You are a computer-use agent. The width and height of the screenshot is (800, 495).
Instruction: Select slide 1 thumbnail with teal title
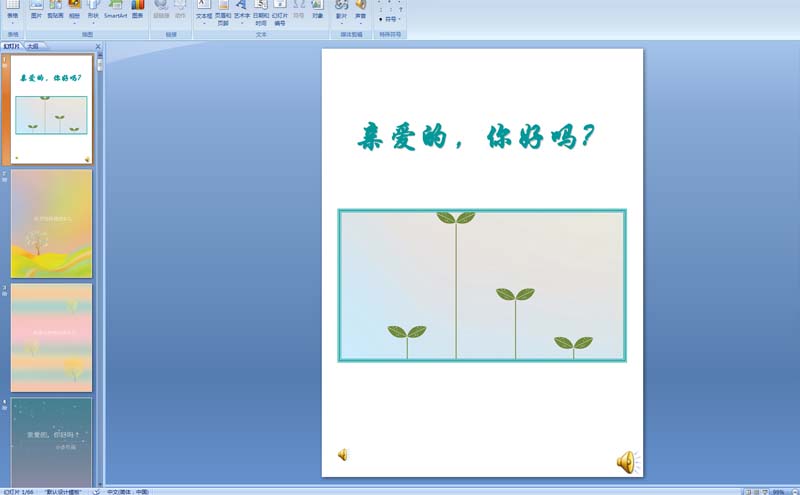pos(52,109)
